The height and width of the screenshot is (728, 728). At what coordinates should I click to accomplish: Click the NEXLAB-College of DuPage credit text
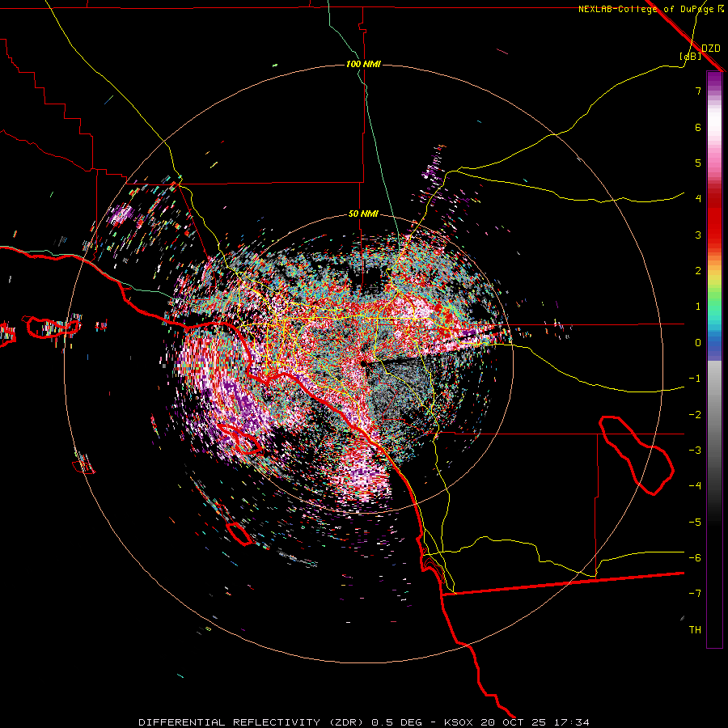point(647,9)
